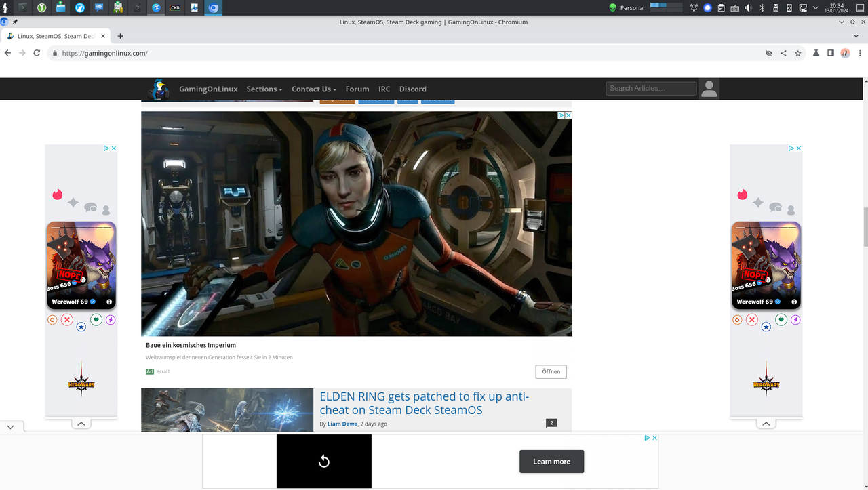Screen dimensions: 868x490
Task: Click the clock showing 20:34
Action: pos(836,7)
